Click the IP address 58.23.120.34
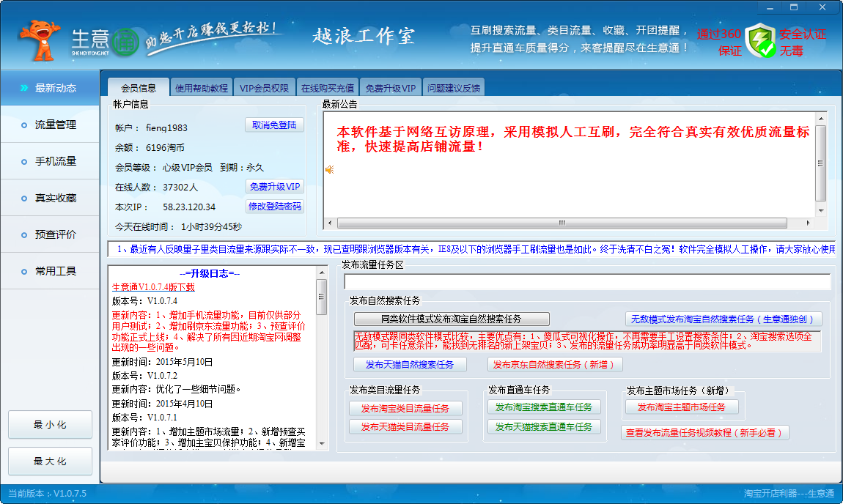The image size is (843, 504). click(189, 207)
